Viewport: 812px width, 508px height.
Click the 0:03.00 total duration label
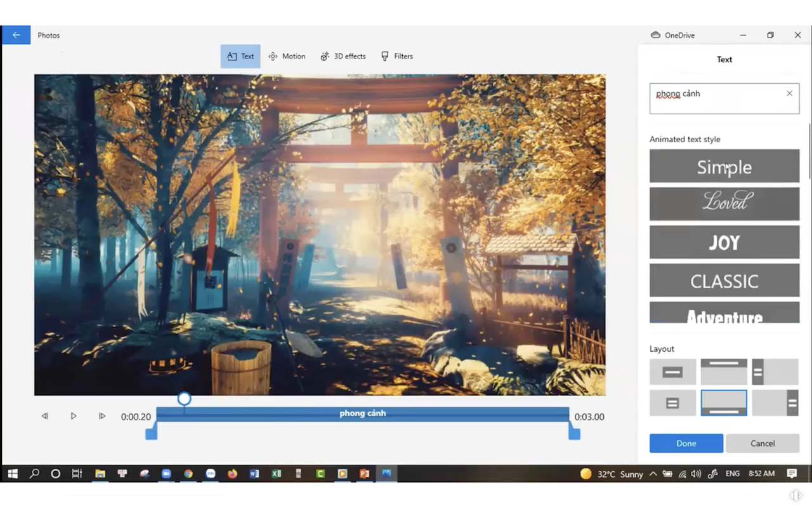click(x=589, y=417)
